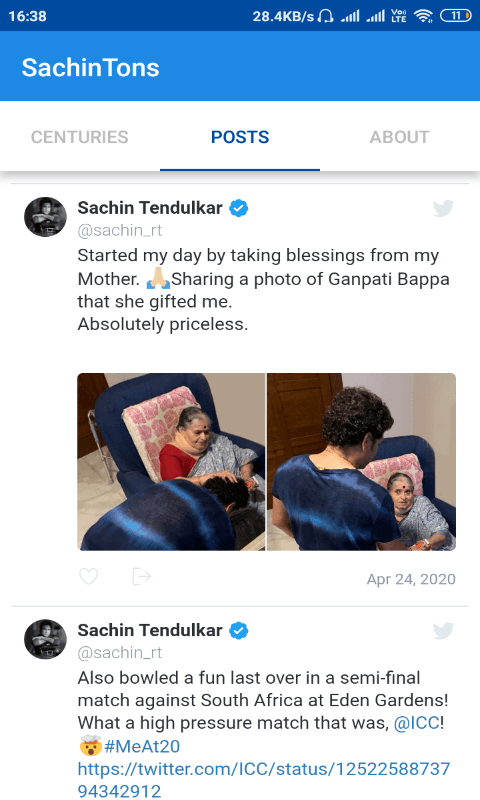480x800 pixels.
Task: Select the POSTS tab
Action: (x=240, y=137)
